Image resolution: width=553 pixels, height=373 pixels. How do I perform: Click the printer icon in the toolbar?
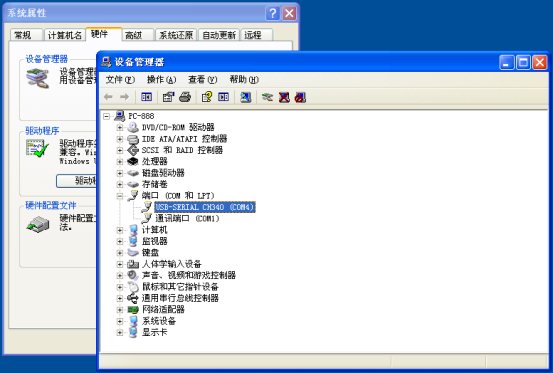pos(185,97)
